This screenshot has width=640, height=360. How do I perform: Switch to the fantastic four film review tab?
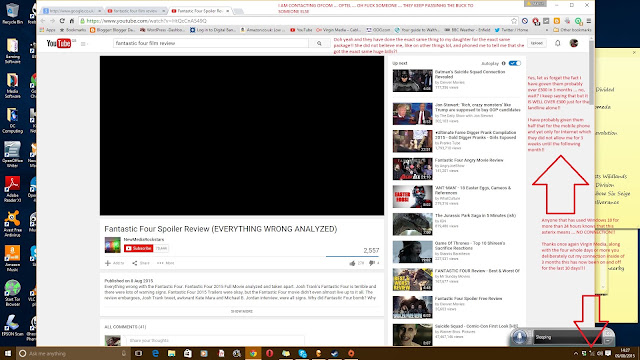pos(136,11)
